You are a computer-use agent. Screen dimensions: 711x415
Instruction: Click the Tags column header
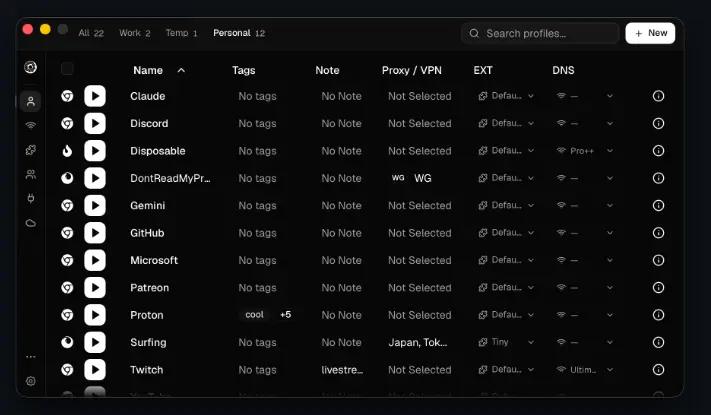[x=243, y=70]
